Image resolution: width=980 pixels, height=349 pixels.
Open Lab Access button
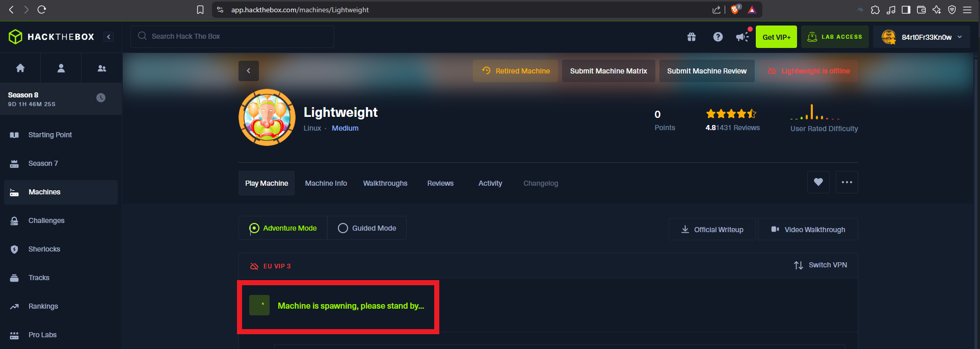click(835, 37)
